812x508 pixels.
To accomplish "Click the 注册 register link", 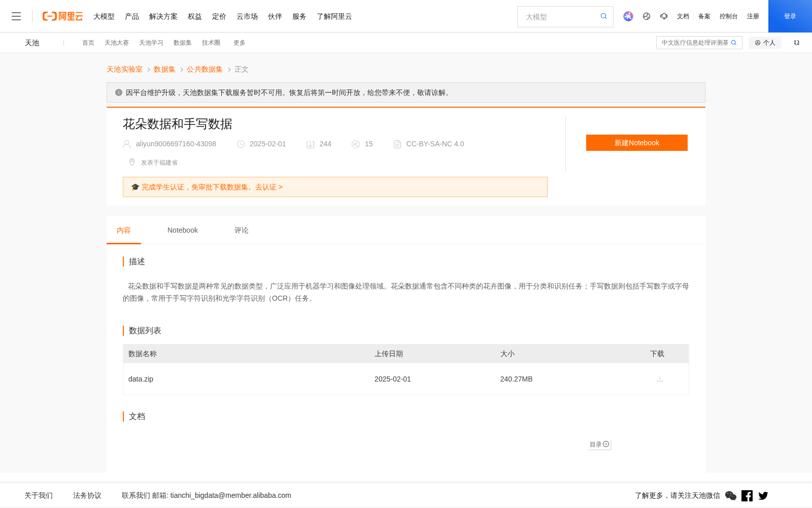I will click(753, 16).
